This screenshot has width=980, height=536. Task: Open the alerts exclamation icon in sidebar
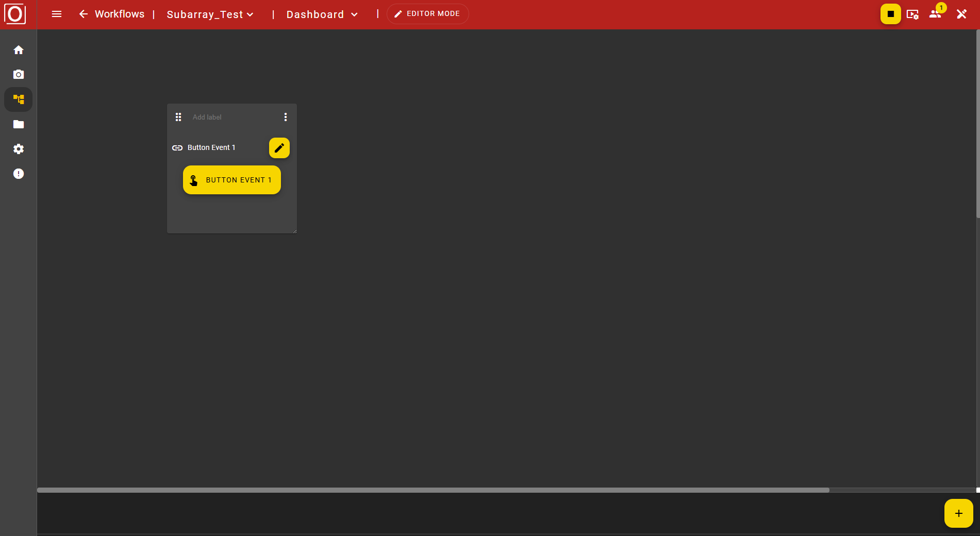click(x=19, y=174)
